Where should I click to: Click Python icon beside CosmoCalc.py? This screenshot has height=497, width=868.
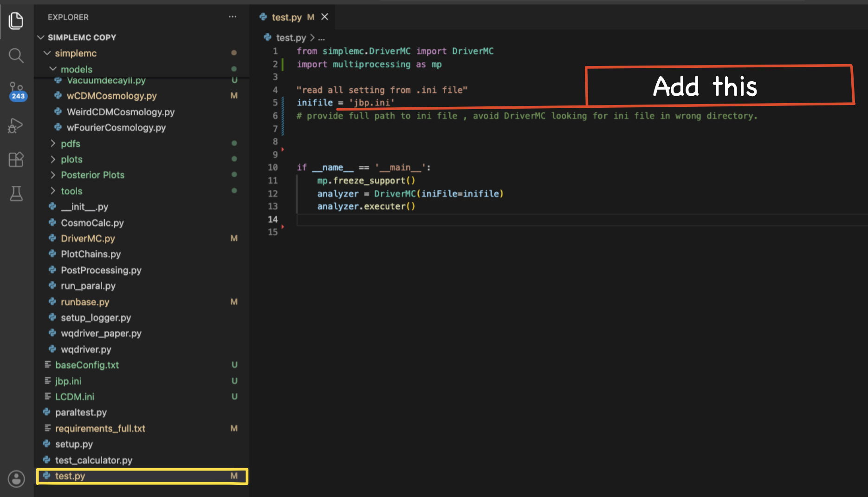click(x=52, y=222)
